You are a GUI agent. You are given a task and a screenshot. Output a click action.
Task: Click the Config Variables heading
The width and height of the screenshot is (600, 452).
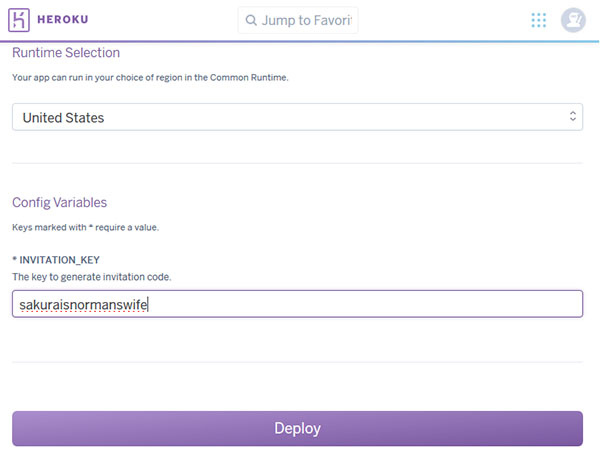tap(59, 202)
